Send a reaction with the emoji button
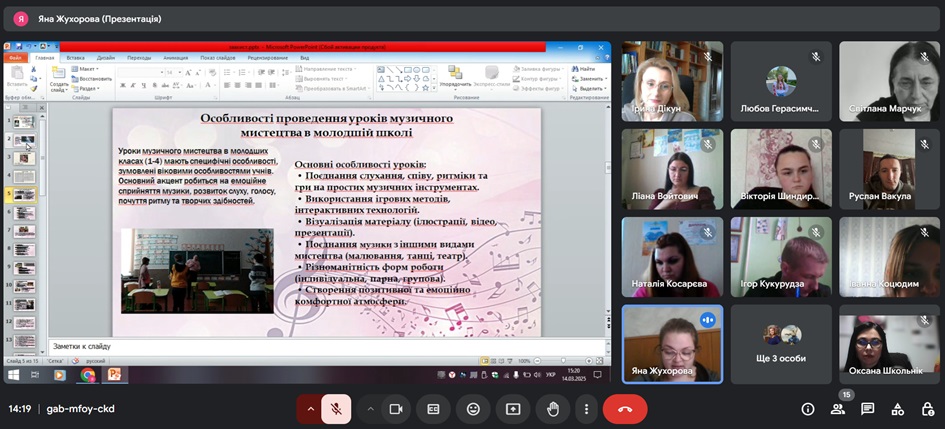 (x=473, y=409)
